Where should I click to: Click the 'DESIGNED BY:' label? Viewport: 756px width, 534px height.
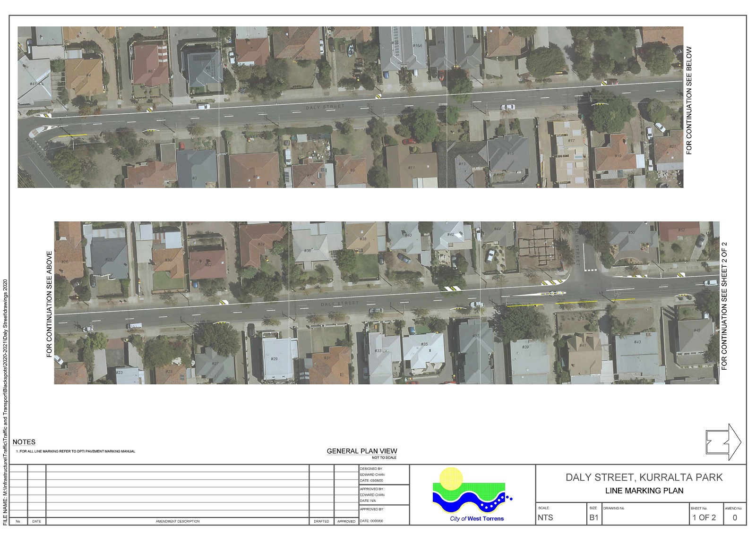coord(371,469)
